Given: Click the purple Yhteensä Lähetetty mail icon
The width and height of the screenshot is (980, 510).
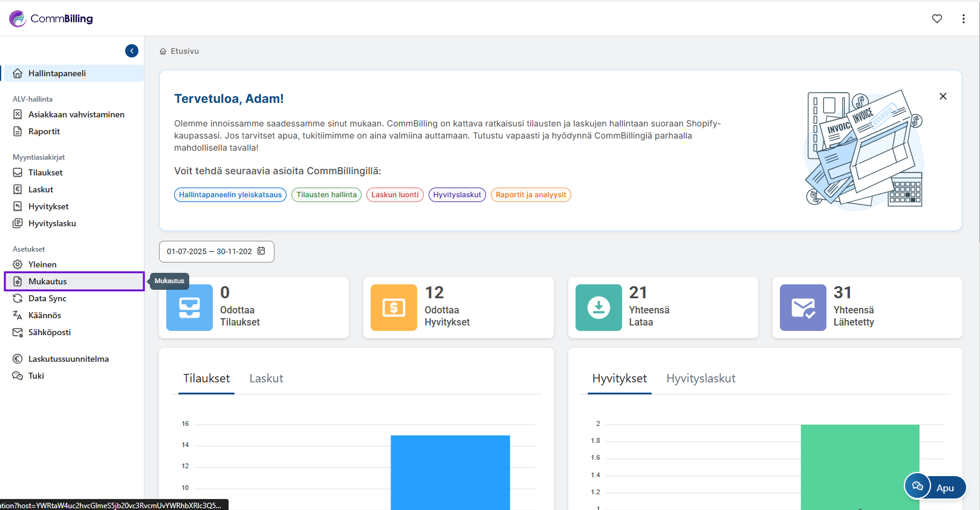Looking at the screenshot, I should [802, 307].
